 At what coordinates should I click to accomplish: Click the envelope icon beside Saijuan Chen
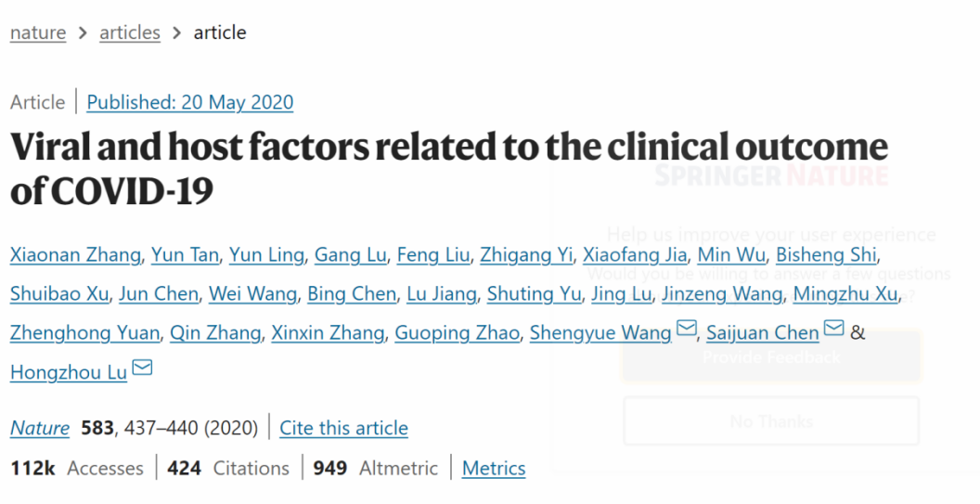(833, 330)
